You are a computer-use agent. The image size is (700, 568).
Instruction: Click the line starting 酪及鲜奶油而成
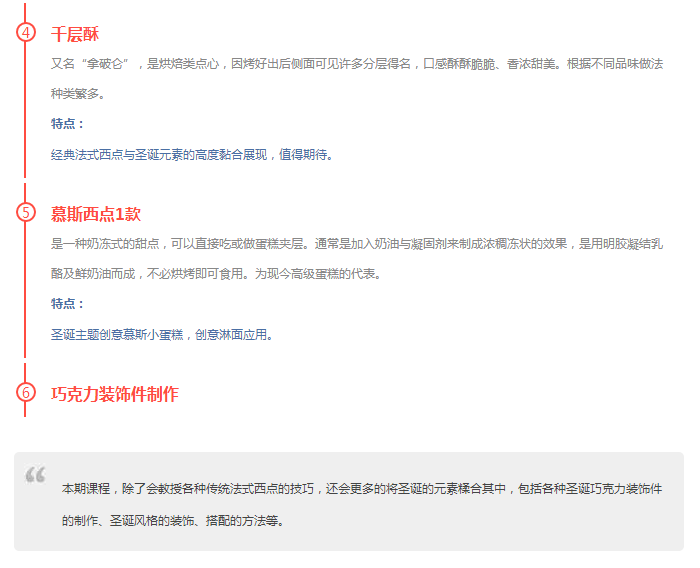[216, 274]
